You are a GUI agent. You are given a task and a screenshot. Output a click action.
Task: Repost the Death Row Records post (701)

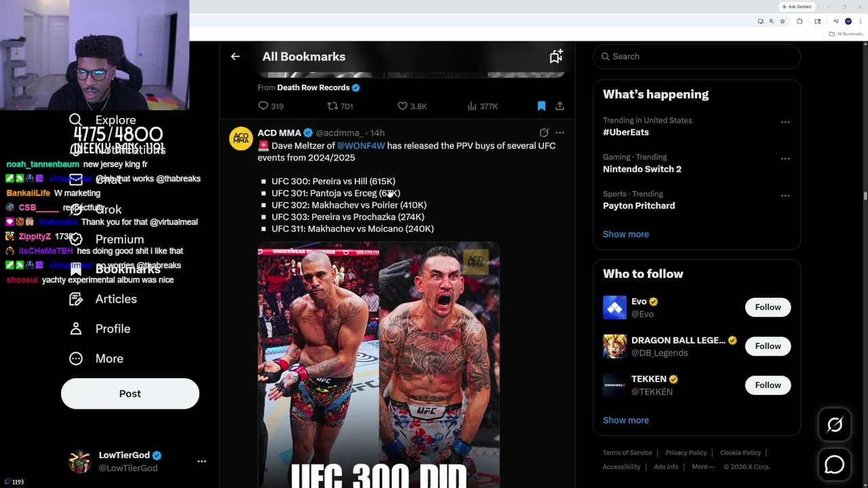[x=340, y=106]
